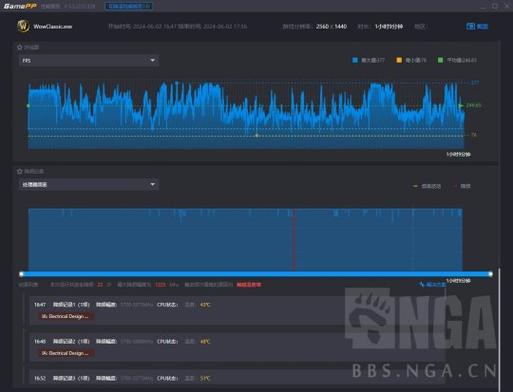Screen dimensions: 513x392
Task: Open the processor frequency dropdown in lower panel
Action: [x=89, y=184]
